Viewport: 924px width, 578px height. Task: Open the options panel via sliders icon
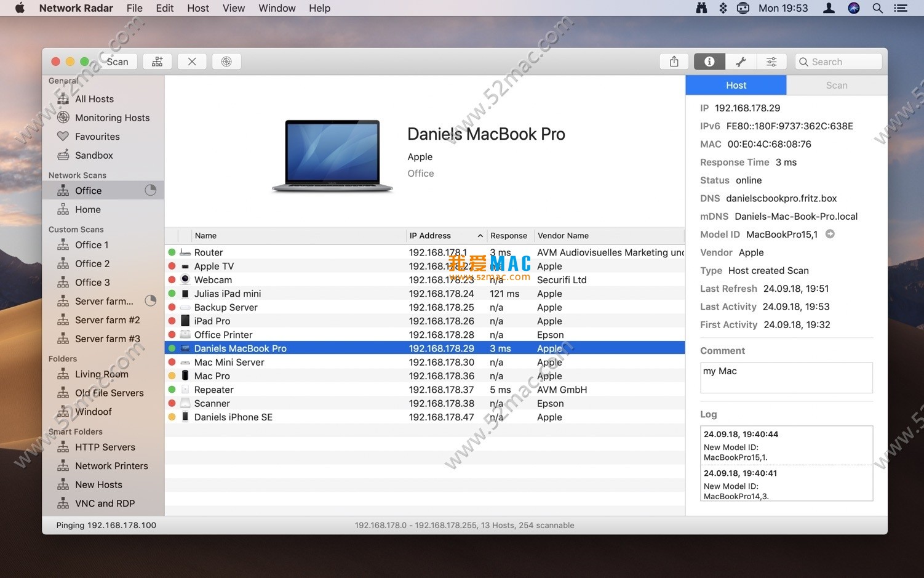click(772, 61)
